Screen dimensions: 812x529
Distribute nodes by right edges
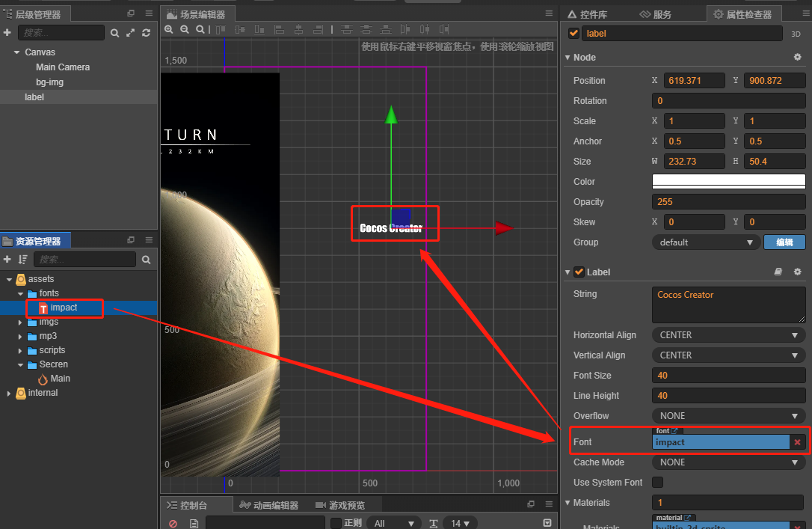click(x=444, y=29)
